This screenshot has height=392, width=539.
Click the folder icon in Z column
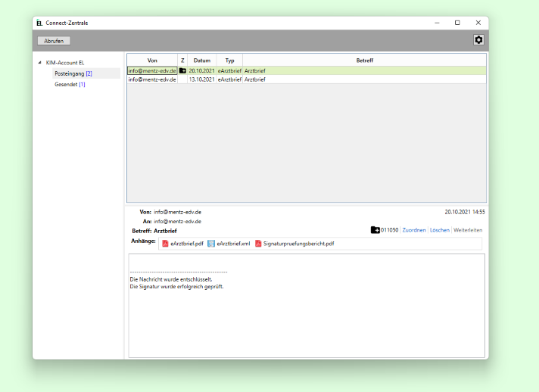[182, 70]
